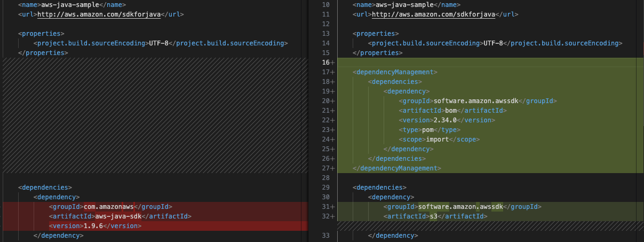Click the closing dependency tag on line 25
The image size is (644, 242).
pyautogui.click(x=409, y=149)
